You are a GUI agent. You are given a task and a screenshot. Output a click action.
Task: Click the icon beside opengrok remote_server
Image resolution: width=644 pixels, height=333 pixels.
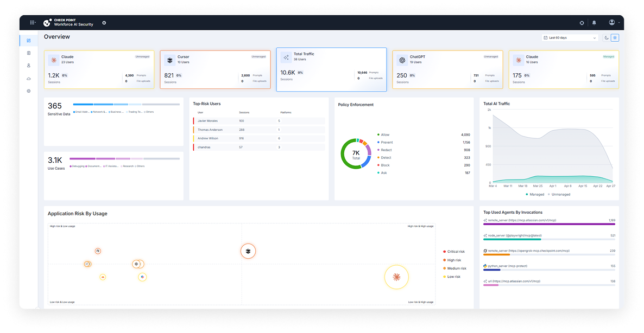[x=485, y=251]
